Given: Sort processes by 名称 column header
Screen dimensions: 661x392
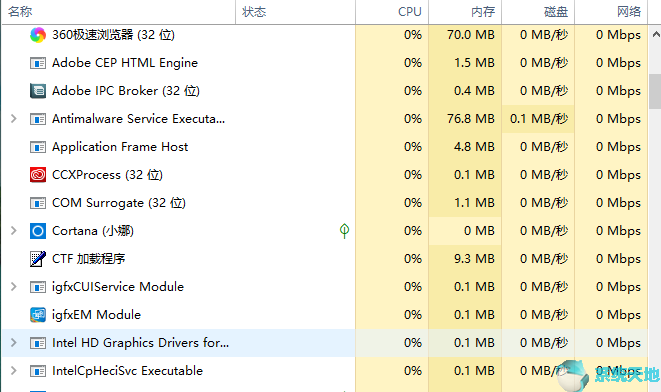Looking at the screenshot, I should click(118, 12).
